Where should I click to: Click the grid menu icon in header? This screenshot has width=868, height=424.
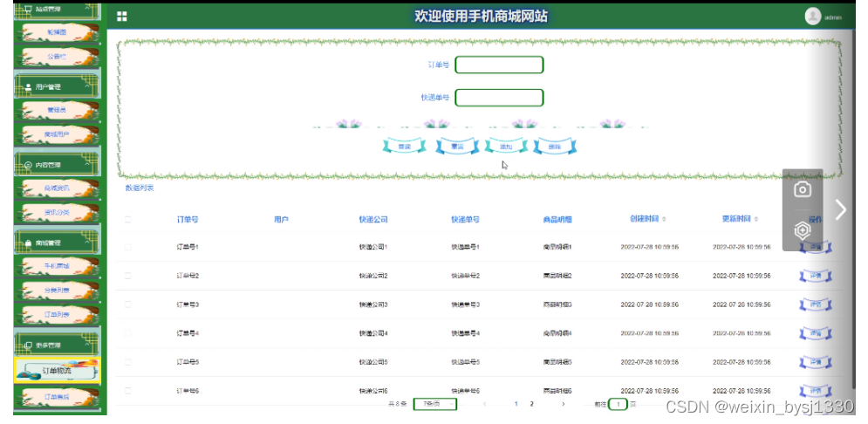(x=122, y=17)
